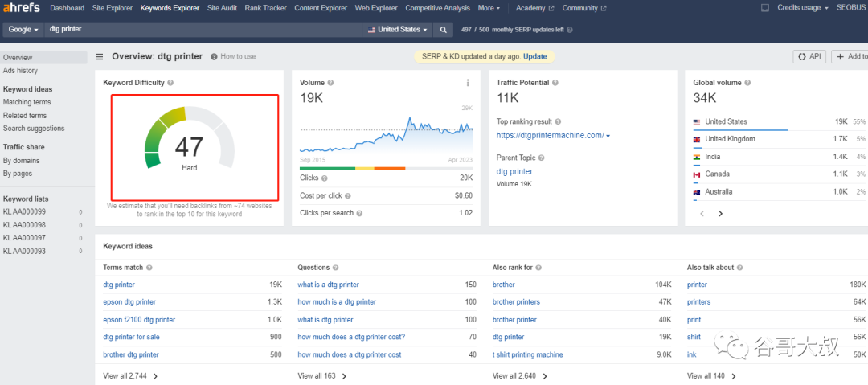Select Matching terms in the sidebar
This screenshot has width=868, height=385.
27,102
